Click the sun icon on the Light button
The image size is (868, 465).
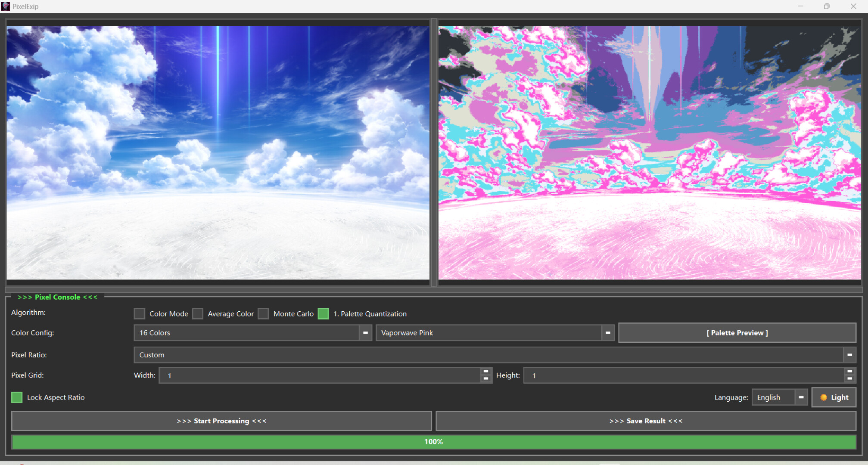click(824, 397)
